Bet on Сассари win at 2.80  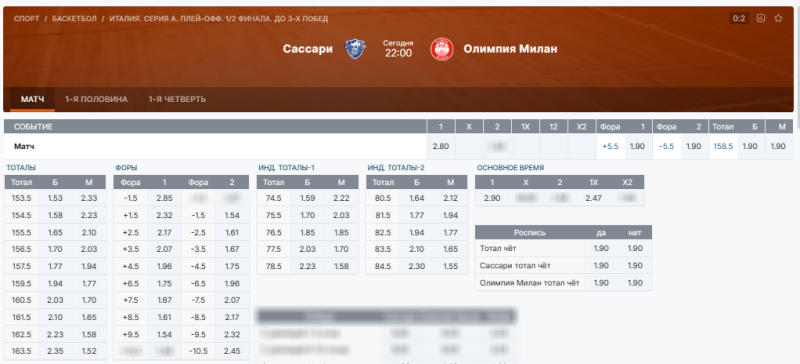pos(440,147)
